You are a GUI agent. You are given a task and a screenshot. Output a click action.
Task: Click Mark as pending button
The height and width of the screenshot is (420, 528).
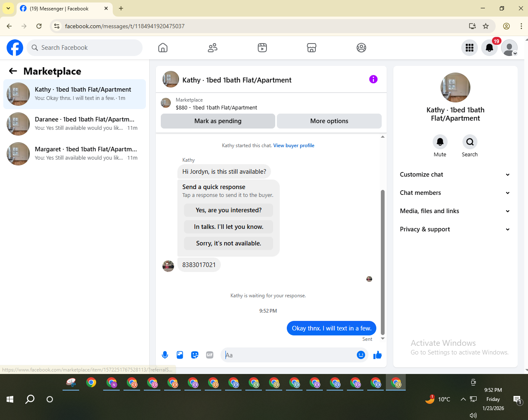click(218, 121)
